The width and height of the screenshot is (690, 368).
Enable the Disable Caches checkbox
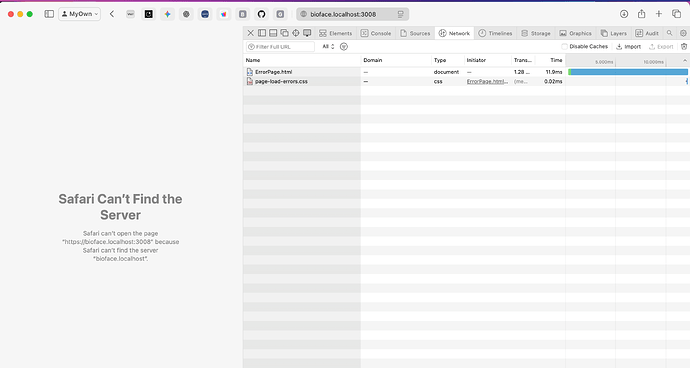click(x=564, y=47)
